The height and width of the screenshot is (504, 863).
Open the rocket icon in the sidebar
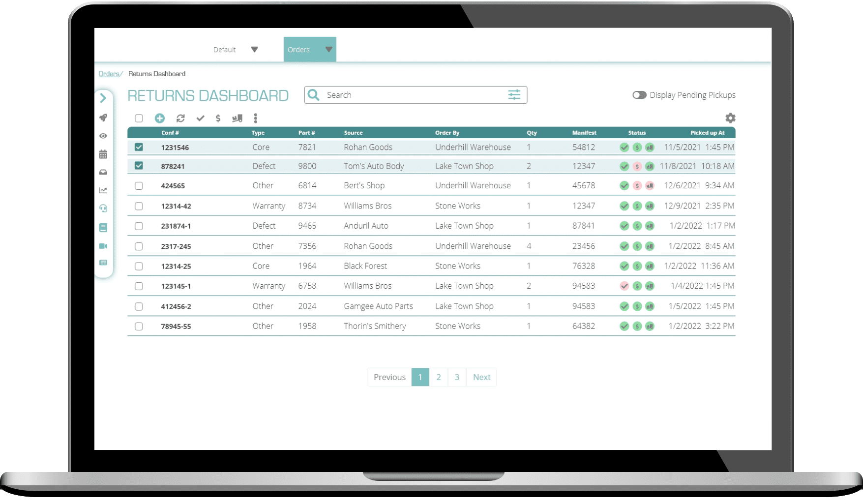point(103,118)
